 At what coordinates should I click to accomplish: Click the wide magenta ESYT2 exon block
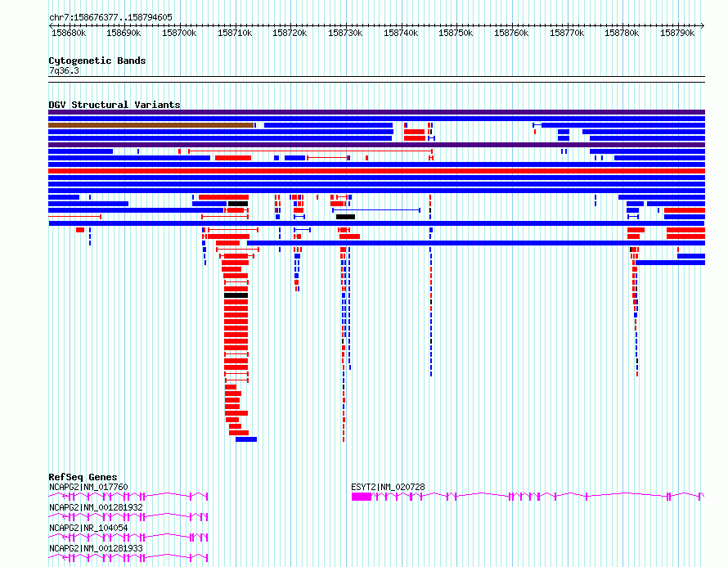click(362, 497)
